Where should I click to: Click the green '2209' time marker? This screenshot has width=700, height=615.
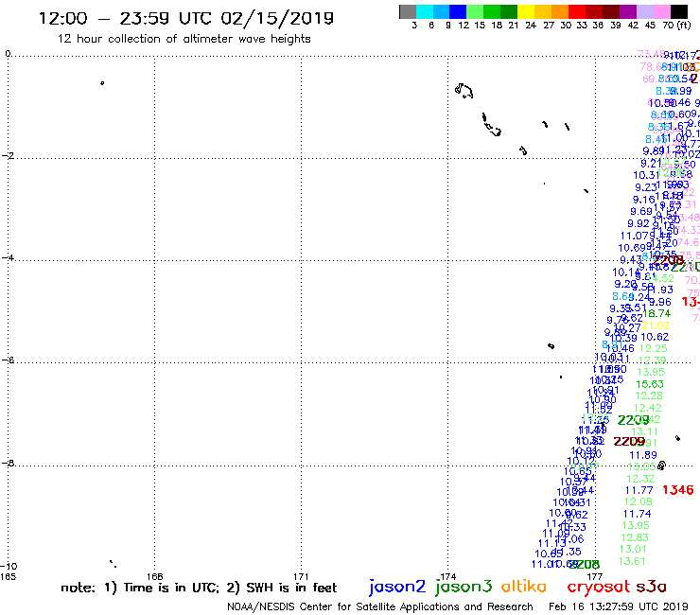click(633, 420)
